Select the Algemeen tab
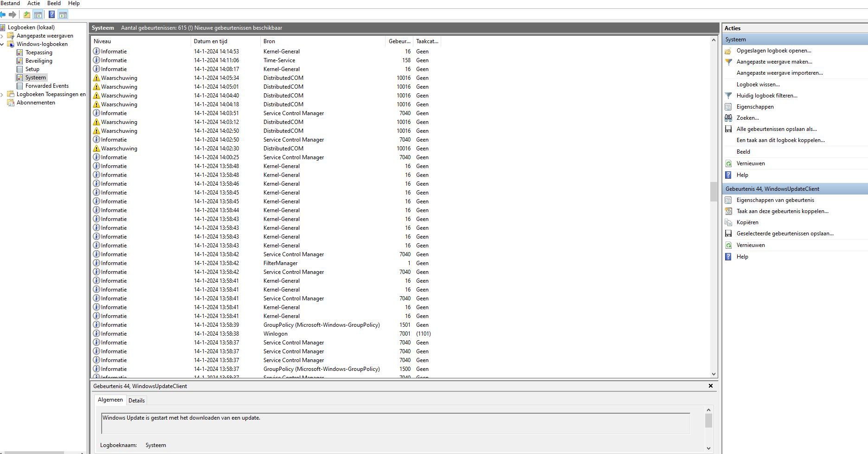The width and height of the screenshot is (868, 454). point(110,400)
